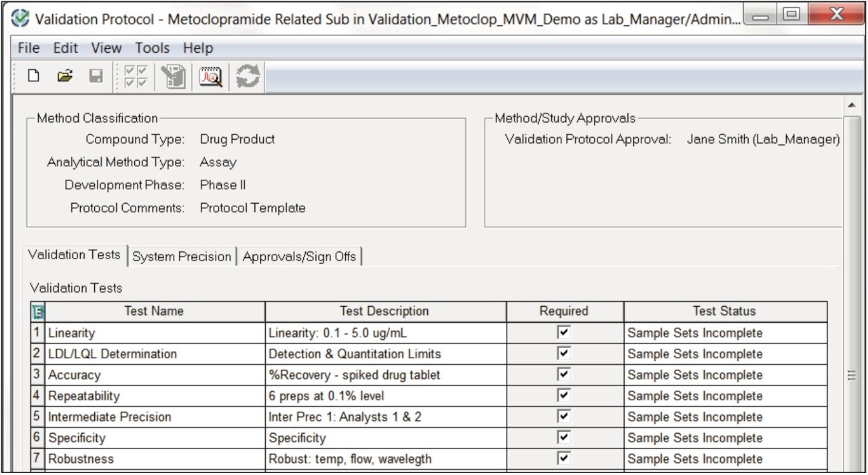Toggle Required checkbox for Linearity
The height and width of the screenshot is (475, 868).
[564, 332]
